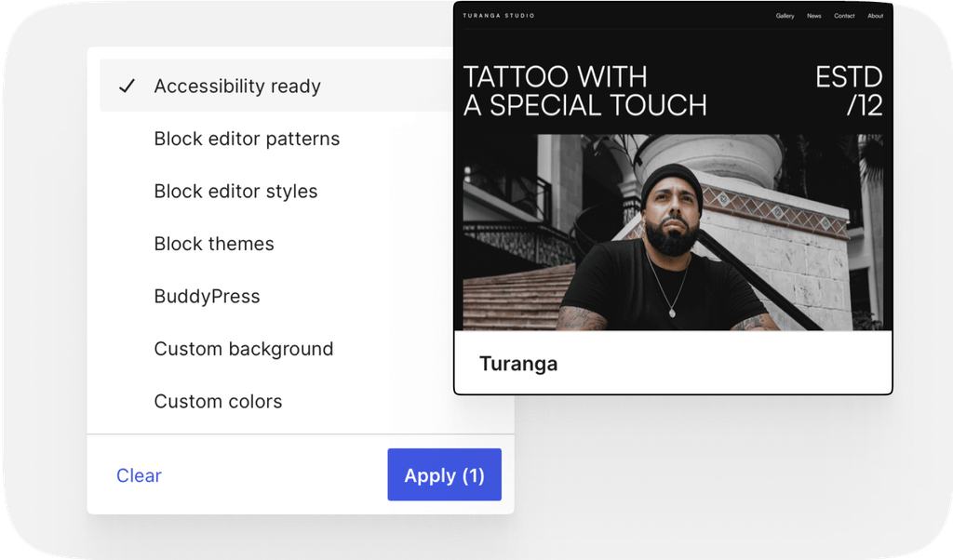Click the checkmark icon beside Accessibility ready
The width and height of the screenshot is (953, 560).
(x=128, y=87)
